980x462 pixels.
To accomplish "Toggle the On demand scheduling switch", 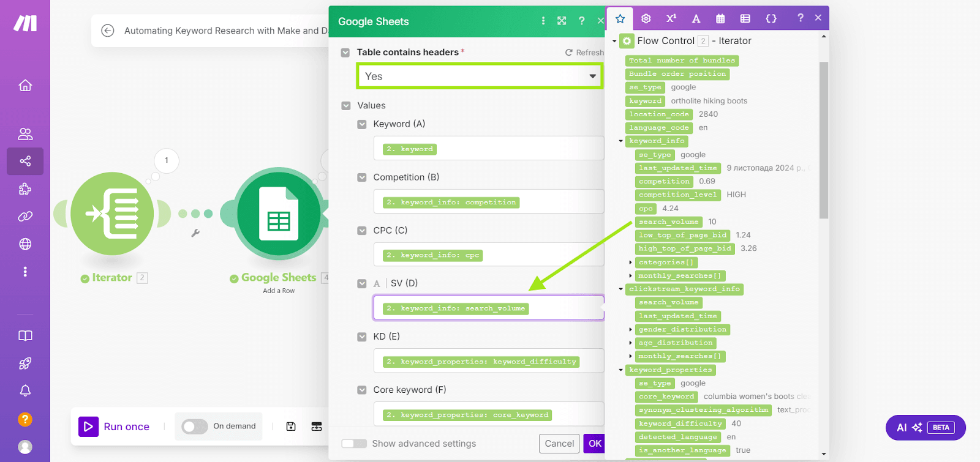I will tap(195, 427).
